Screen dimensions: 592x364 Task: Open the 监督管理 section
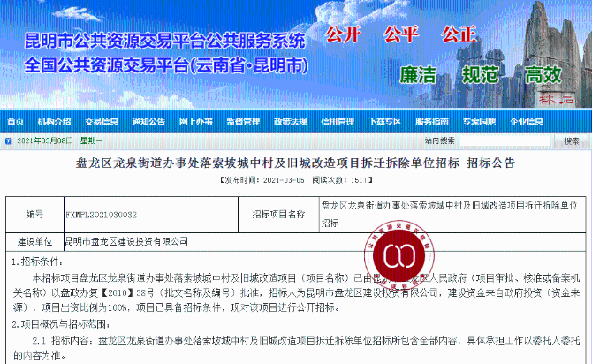point(242,122)
